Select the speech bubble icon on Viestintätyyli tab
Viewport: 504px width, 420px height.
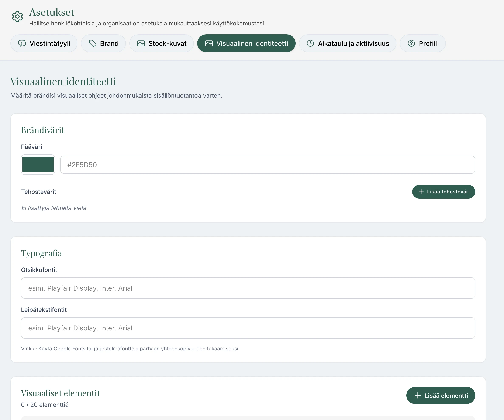click(x=22, y=43)
